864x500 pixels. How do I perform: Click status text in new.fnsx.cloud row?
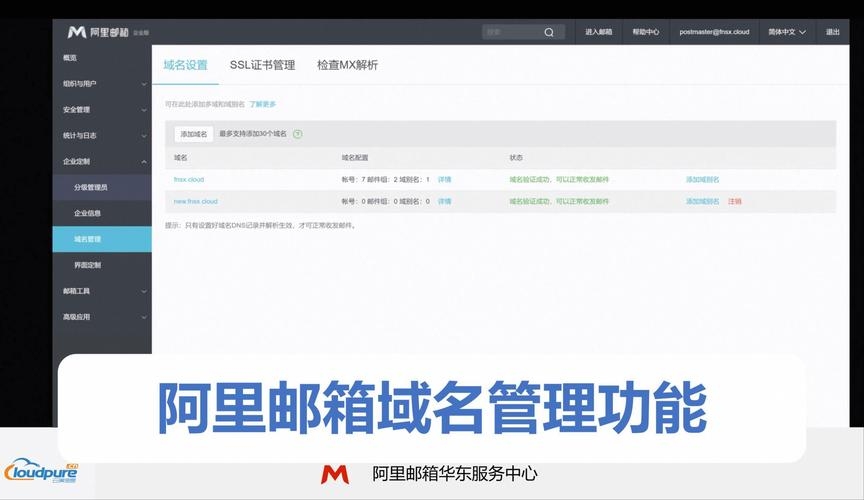point(559,202)
